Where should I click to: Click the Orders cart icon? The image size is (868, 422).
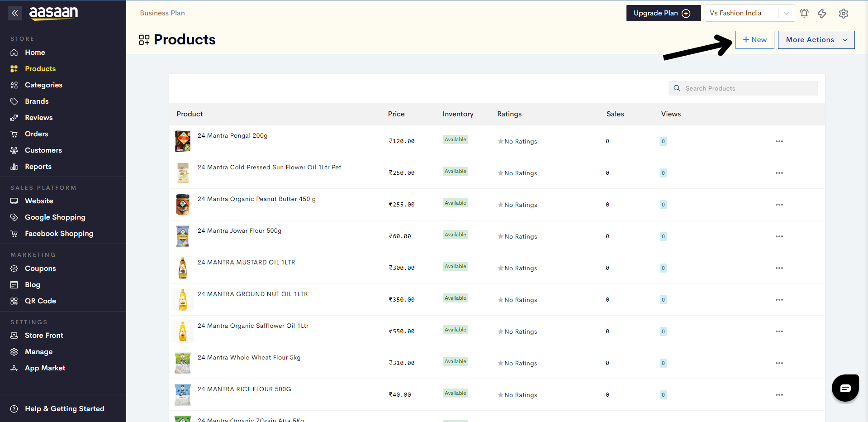14,134
